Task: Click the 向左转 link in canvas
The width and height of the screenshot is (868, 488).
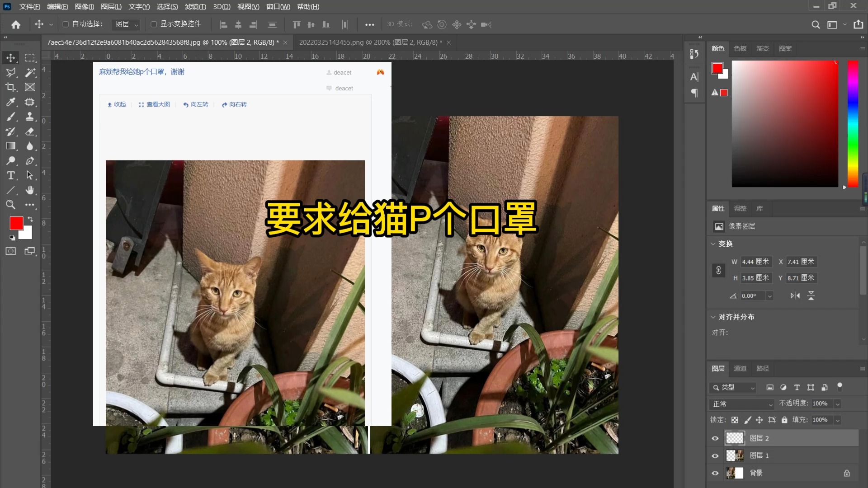Action: pos(196,104)
